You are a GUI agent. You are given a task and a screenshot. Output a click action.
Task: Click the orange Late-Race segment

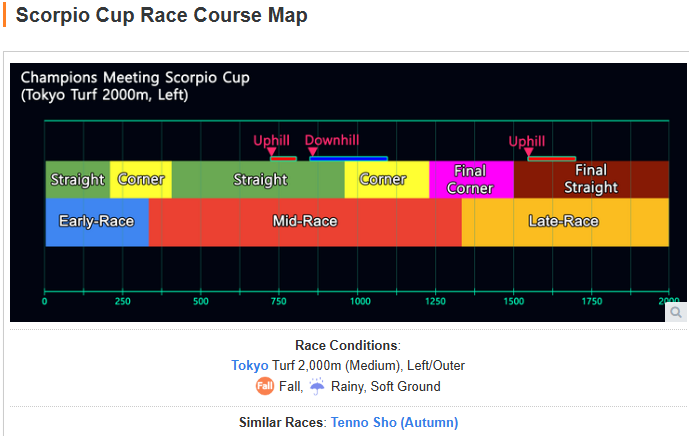pos(565,222)
